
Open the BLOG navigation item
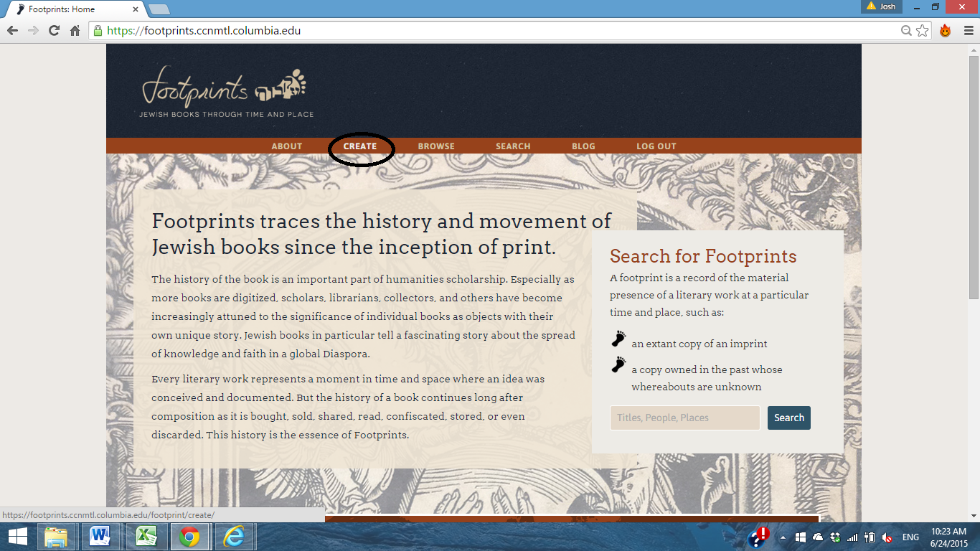tap(583, 146)
